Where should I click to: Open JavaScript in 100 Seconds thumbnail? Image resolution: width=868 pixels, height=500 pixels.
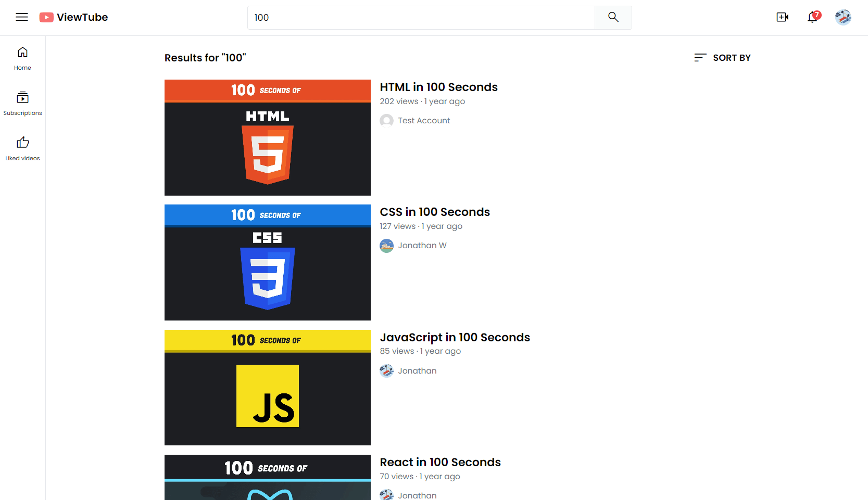point(268,388)
